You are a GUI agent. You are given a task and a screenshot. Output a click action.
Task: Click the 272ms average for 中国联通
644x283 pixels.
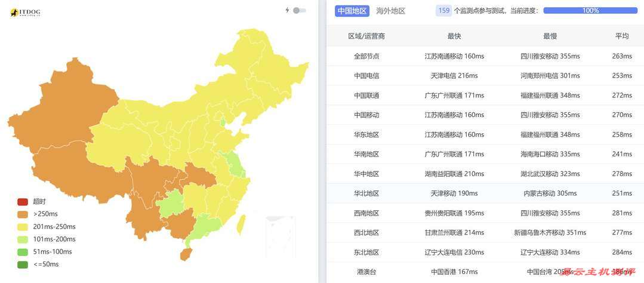[x=622, y=96]
